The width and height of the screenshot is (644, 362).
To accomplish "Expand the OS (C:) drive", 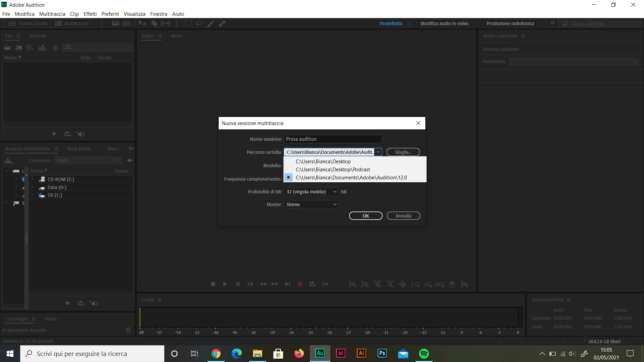I will click(32, 195).
